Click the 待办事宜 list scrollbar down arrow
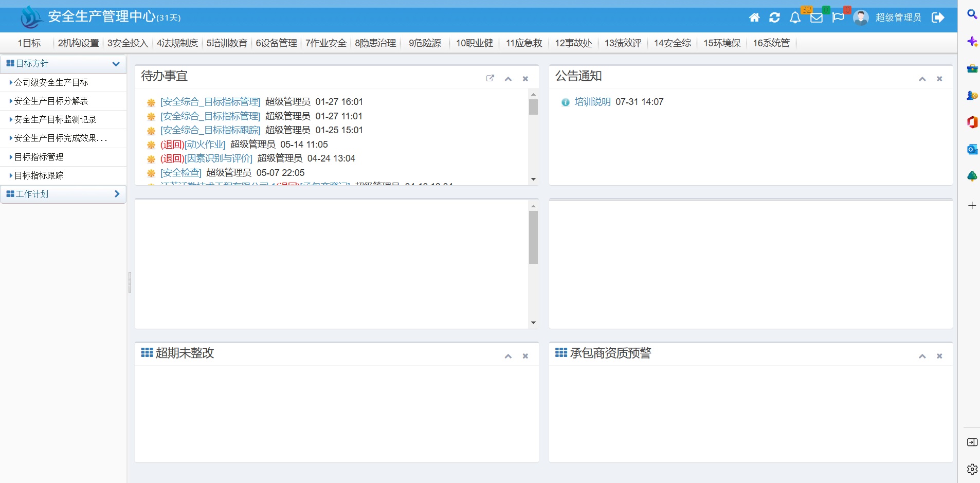The height and width of the screenshot is (483, 980). (x=533, y=179)
